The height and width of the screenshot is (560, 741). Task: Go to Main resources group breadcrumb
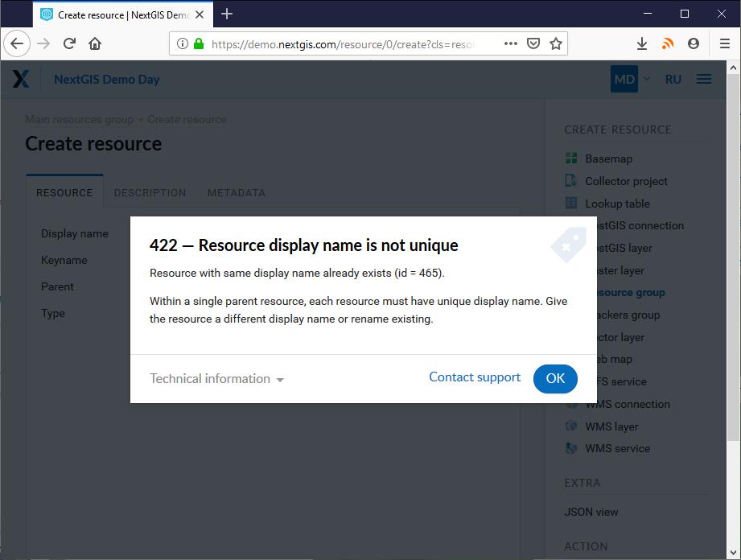click(80, 120)
